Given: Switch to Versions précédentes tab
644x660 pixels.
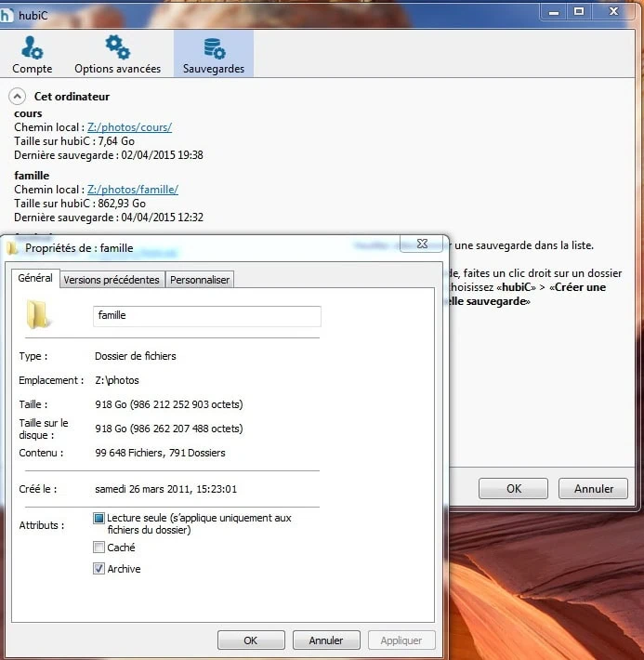Looking at the screenshot, I should tap(112, 280).
